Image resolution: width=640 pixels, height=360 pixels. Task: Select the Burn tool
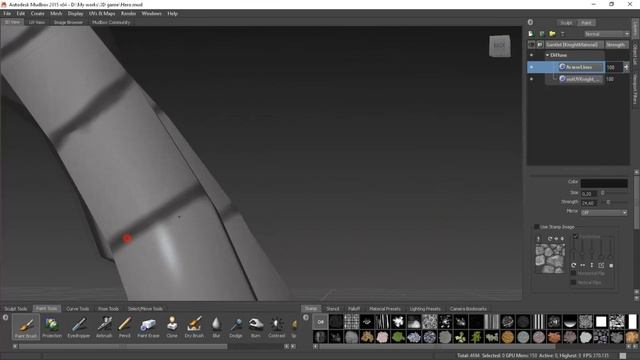[x=256, y=327]
